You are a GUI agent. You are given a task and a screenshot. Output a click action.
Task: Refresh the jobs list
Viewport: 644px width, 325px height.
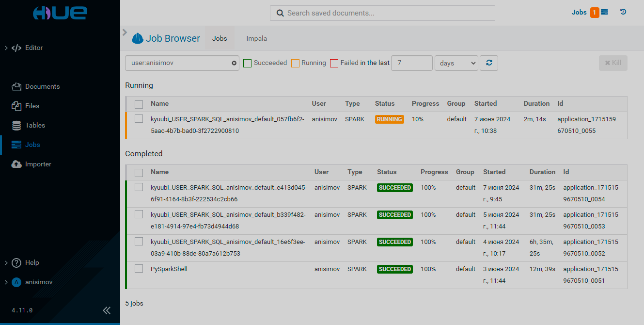pos(489,63)
